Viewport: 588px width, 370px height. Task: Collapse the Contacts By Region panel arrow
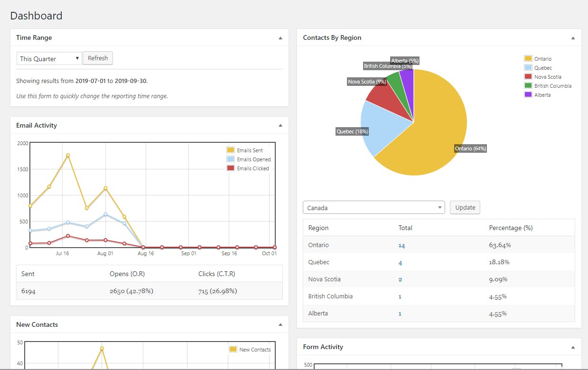(573, 37)
